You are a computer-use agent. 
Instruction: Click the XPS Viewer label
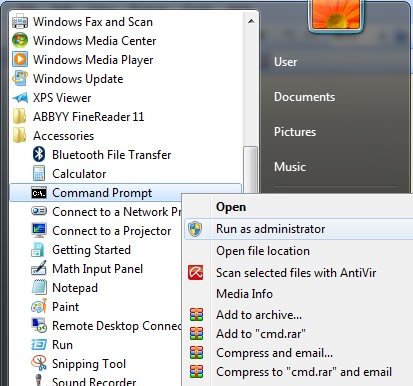[62, 98]
